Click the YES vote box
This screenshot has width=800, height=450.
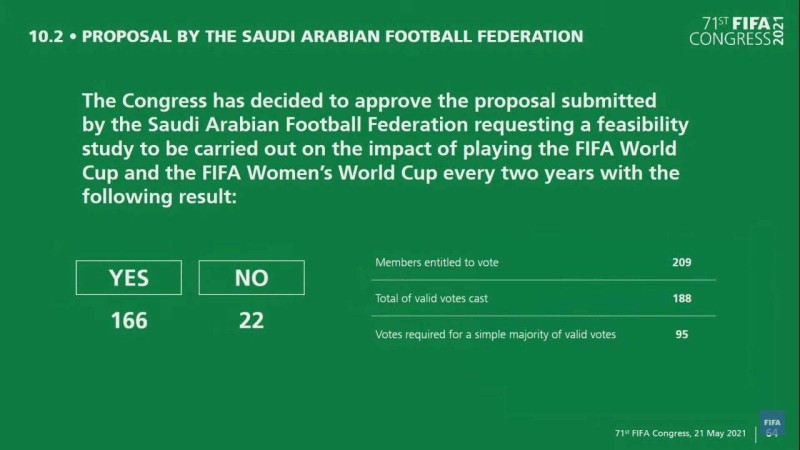[x=129, y=278]
